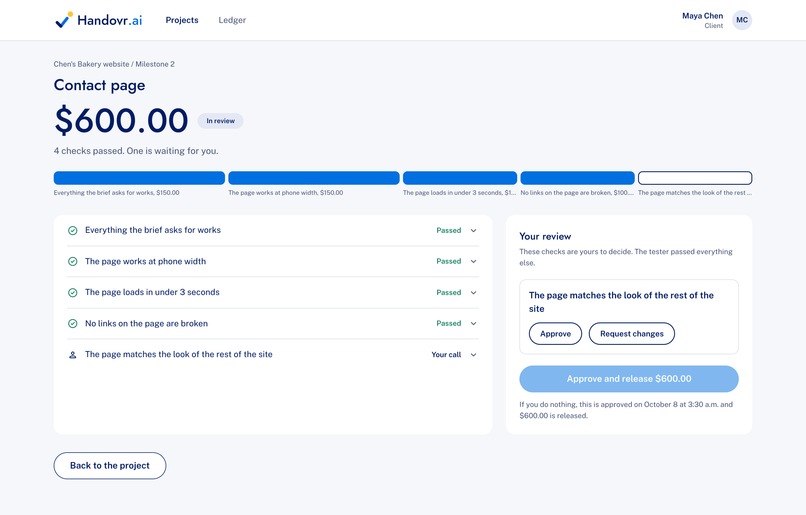This screenshot has width=806, height=515.
Task: Click 'The page loads in under 3 seconds' row text
Action: (152, 292)
